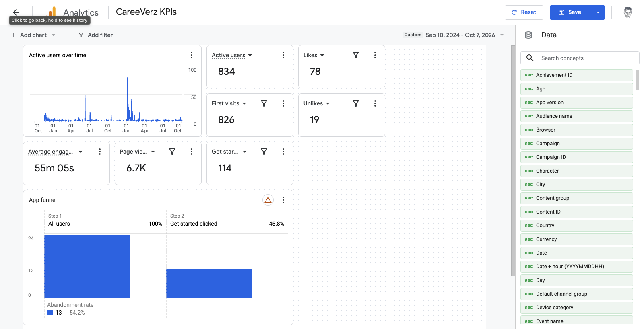Open App funnel three-dot menu
This screenshot has width=644, height=329.
point(283,200)
